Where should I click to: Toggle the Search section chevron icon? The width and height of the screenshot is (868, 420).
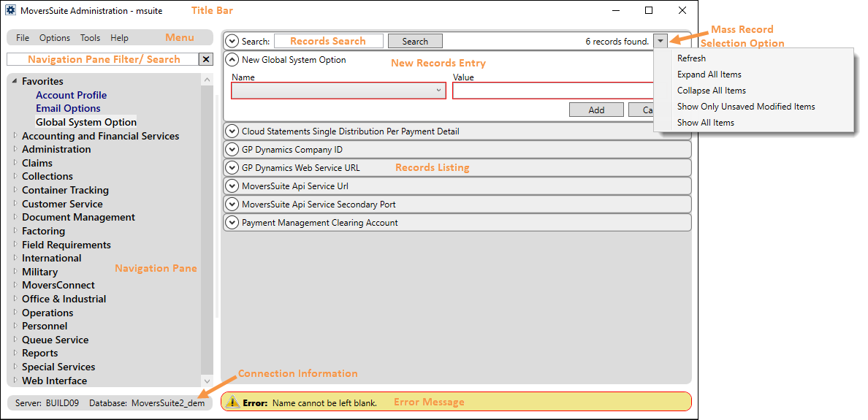click(232, 41)
